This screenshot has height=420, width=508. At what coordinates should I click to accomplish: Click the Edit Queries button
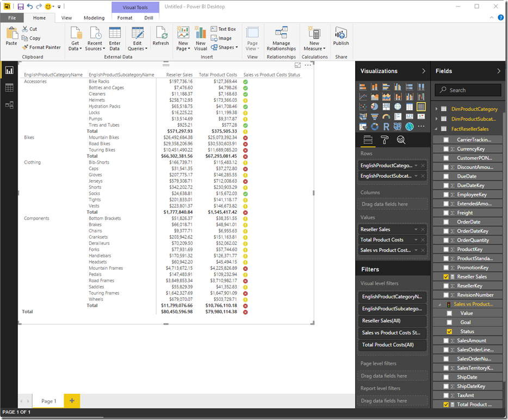coord(138,39)
